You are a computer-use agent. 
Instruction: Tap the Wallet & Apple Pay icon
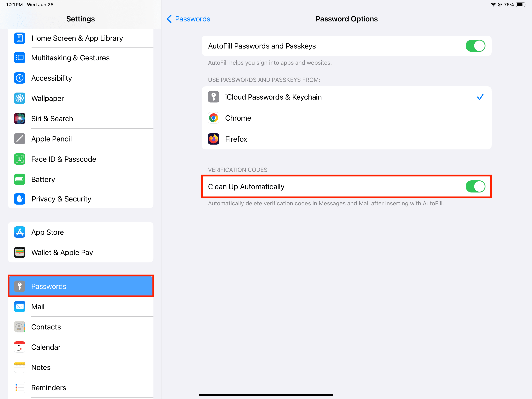click(x=19, y=252)
